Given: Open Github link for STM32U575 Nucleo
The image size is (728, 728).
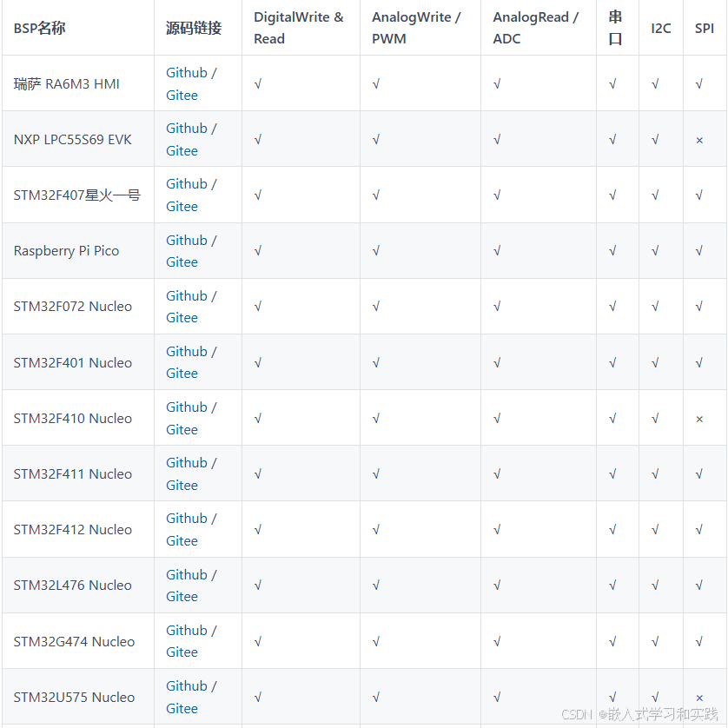Looking at the screenshot, I should tap(187, 686).
